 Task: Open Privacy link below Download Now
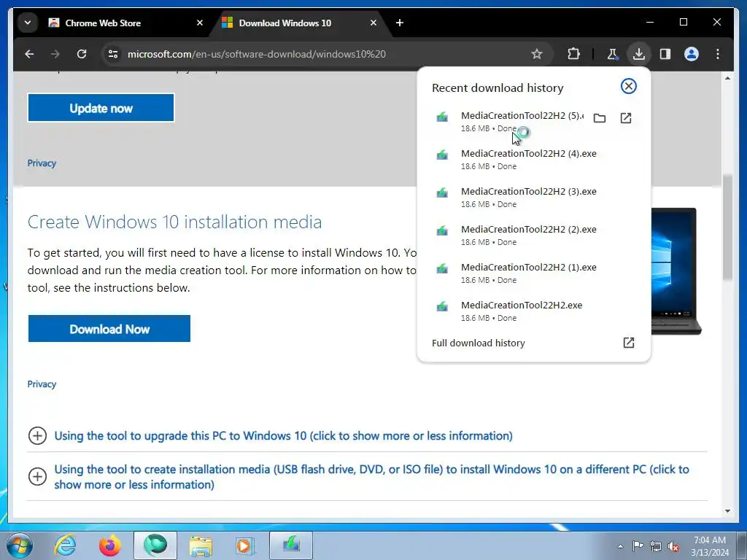pyautogui.click(x=42, y=384)
